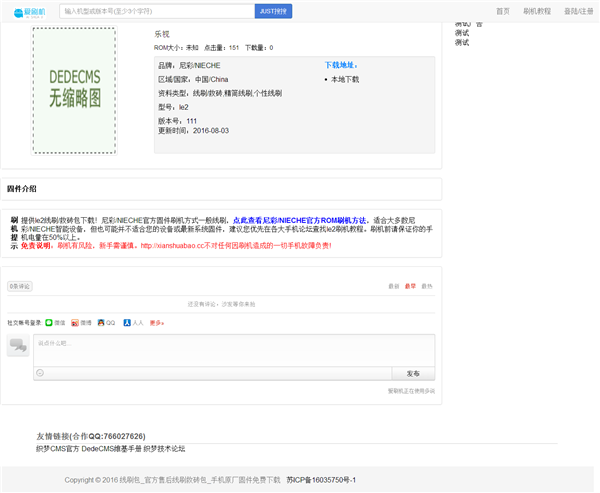Click the 品牌：尼彩/NIECHE text
Viewport: 600px width, 493px height.
tap(189, 65)
